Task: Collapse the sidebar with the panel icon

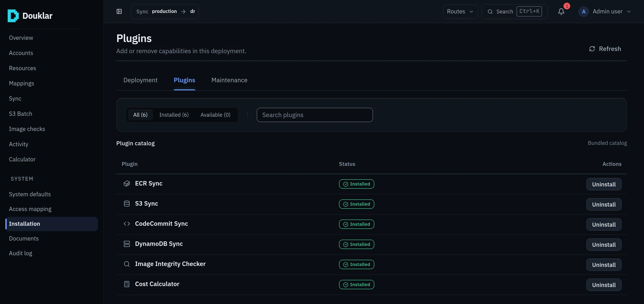Action: coord(119,11)
